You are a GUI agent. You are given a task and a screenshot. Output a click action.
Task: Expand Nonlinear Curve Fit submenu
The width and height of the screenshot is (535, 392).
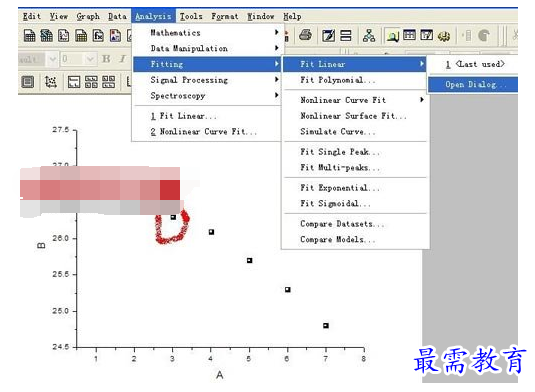coord(355,100)
